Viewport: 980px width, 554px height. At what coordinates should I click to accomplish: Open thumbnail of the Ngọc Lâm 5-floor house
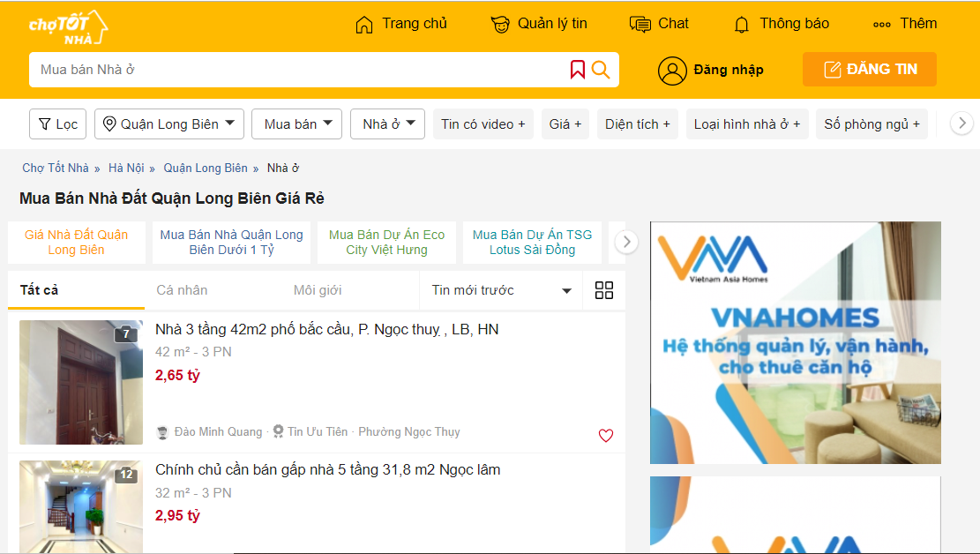[81, 506]
